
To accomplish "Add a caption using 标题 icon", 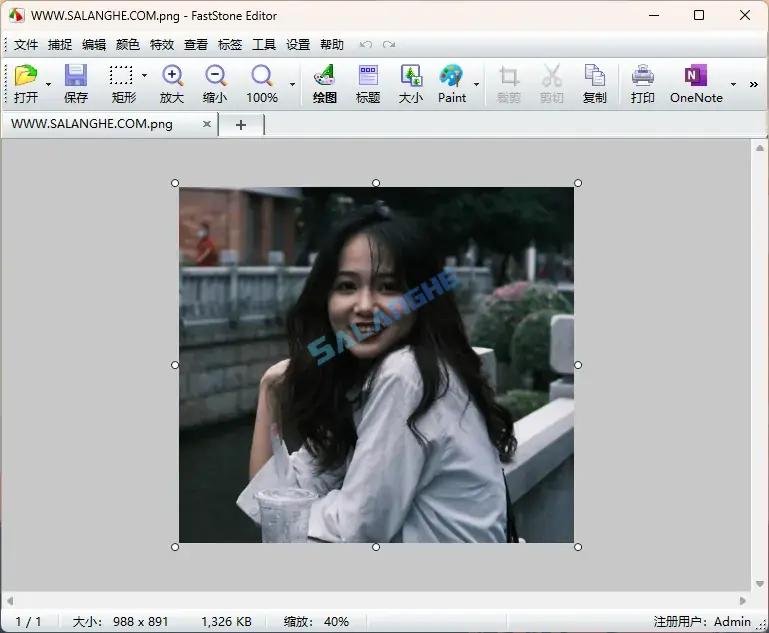I will coord(368,84).
